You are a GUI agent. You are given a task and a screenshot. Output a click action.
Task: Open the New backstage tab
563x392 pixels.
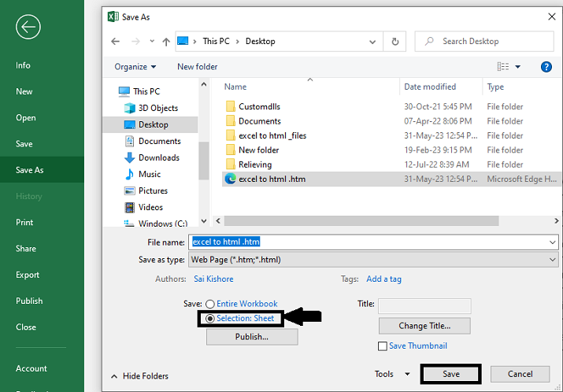(x=24, y=91)
